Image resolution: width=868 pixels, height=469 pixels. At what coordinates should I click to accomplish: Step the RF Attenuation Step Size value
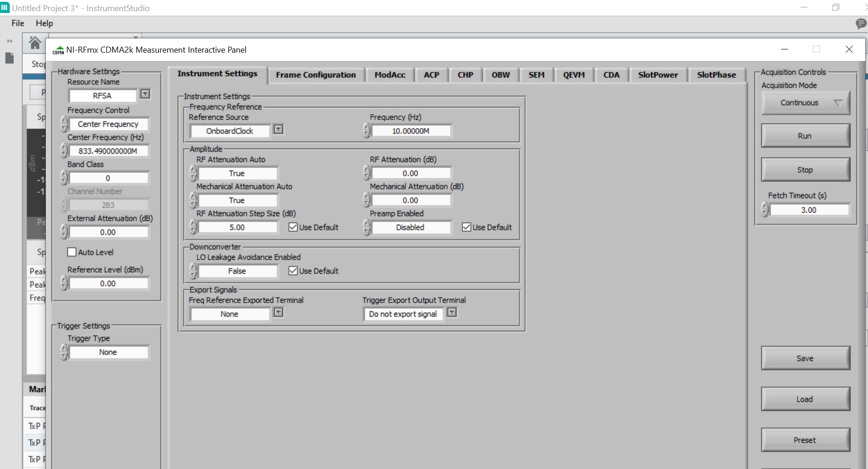193,227
